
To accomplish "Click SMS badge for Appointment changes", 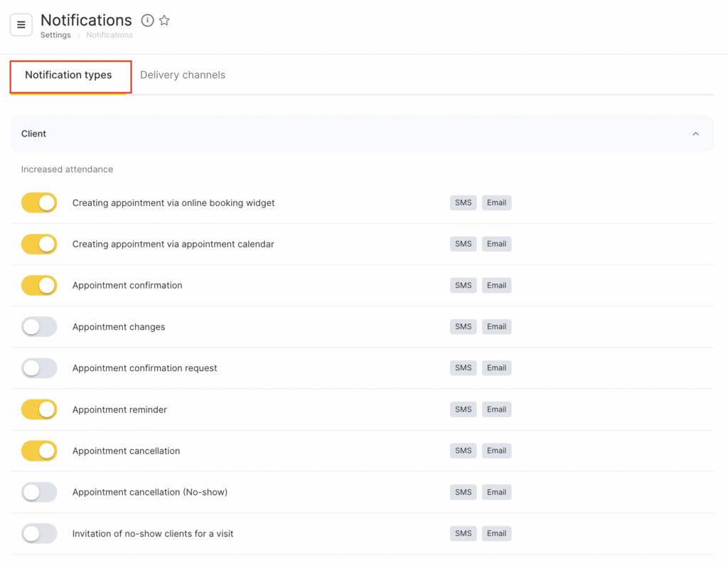I will click(463, 327).
